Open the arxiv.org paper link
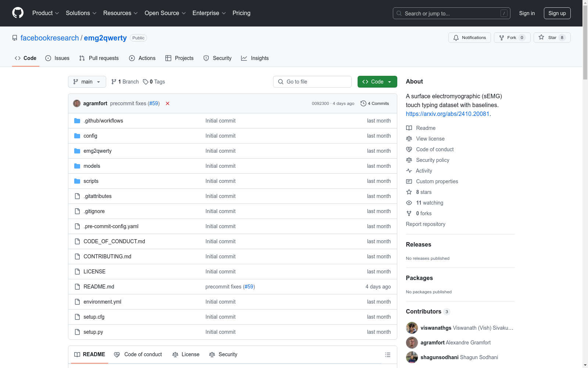The image size is (588, 368). pos(448,114)
